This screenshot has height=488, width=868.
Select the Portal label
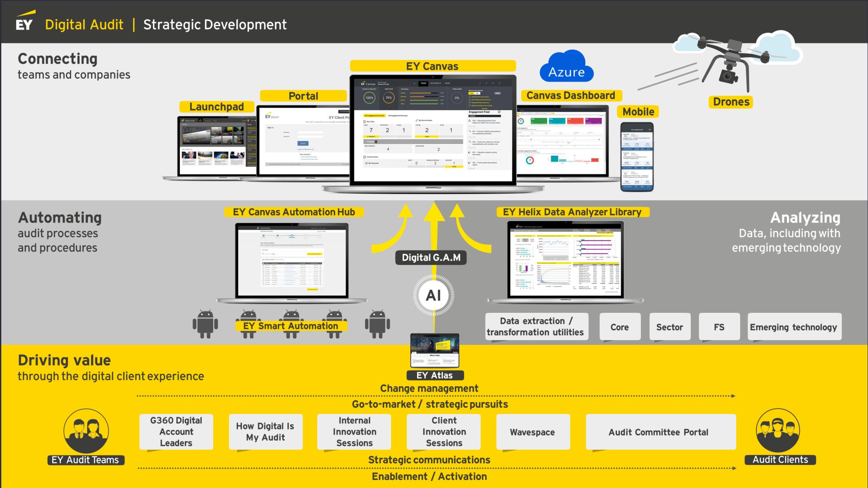pyautogui.click(x=303, y=96)
